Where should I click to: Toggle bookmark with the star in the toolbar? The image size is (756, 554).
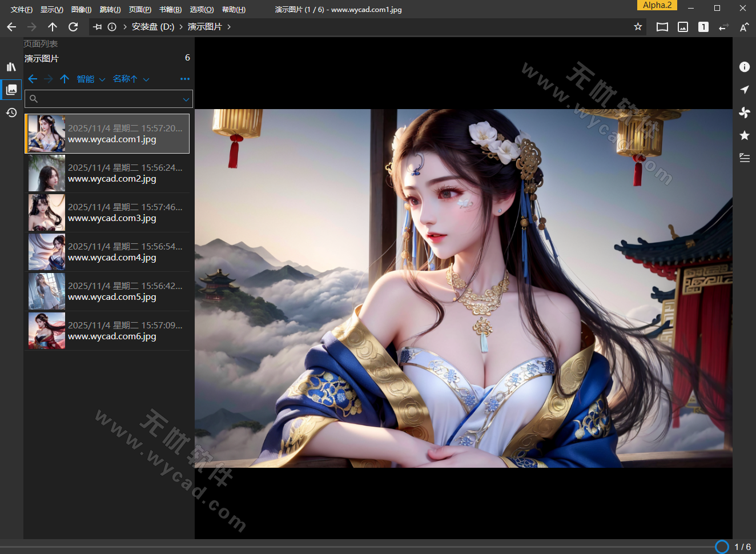[638, 26]
